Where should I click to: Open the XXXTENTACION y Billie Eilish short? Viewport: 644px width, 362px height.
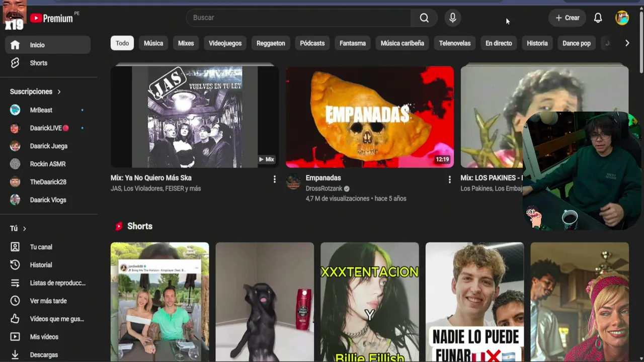click(370, 302)
